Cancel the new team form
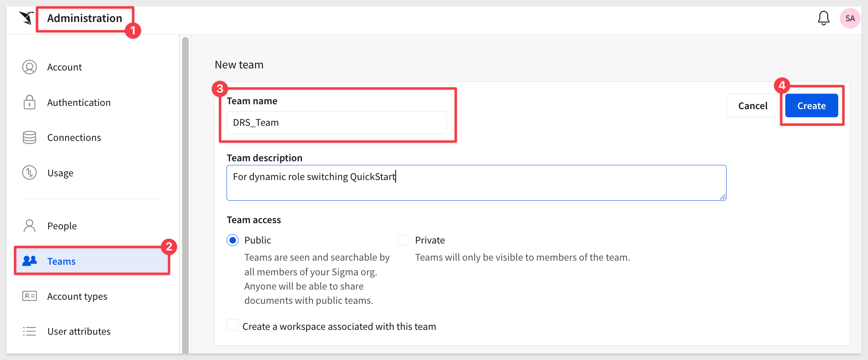The height and width of the screenshot is (360, 868). pos(753,106)
